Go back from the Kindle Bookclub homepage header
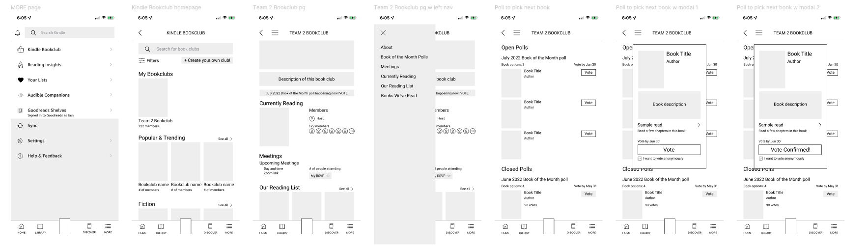Viewport: 868px width, 247px height. click(140, 33)
